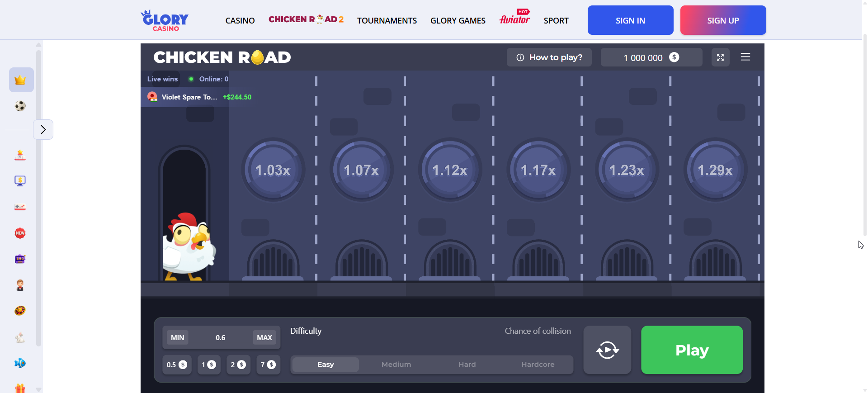Toggle fullscreen mode for the game
Screen dimensions: 868x393
coord(720,57)
